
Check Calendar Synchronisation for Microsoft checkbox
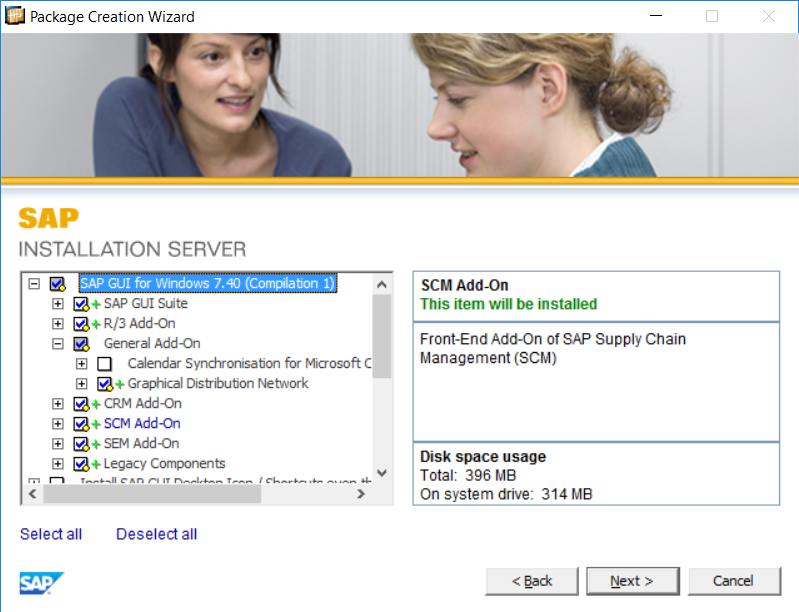click(x=104, y=364)
